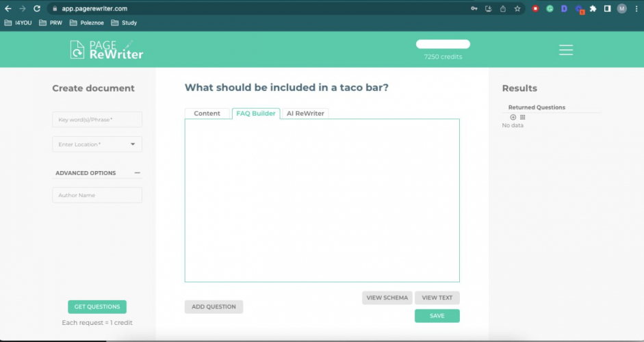Open the red record extension icon
The height and width of the screenshot is (342, 644).
(535, 9)
